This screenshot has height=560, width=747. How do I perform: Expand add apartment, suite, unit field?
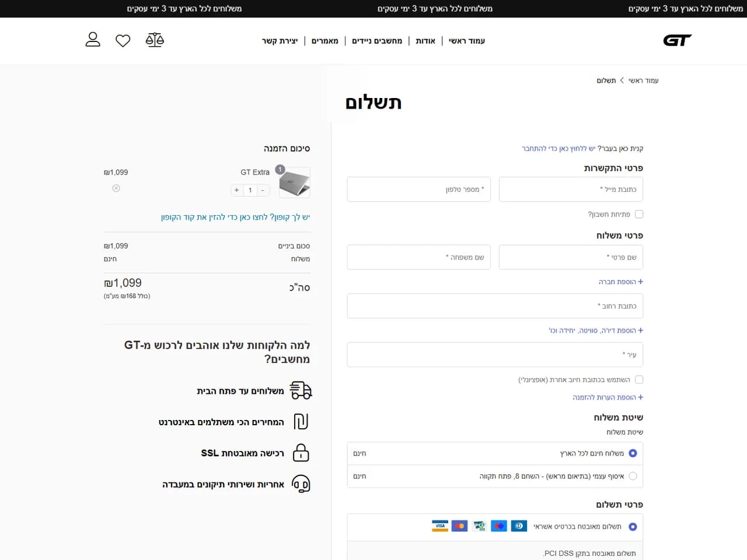click(596, 331)
